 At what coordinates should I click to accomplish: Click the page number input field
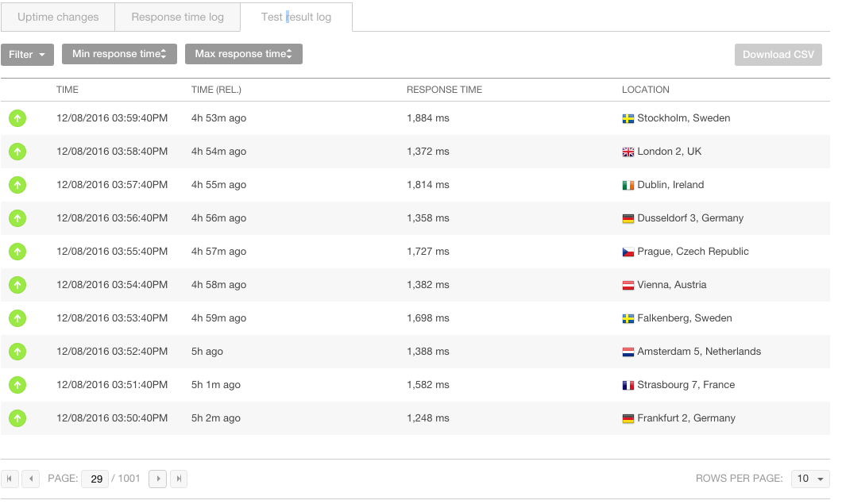95,479
